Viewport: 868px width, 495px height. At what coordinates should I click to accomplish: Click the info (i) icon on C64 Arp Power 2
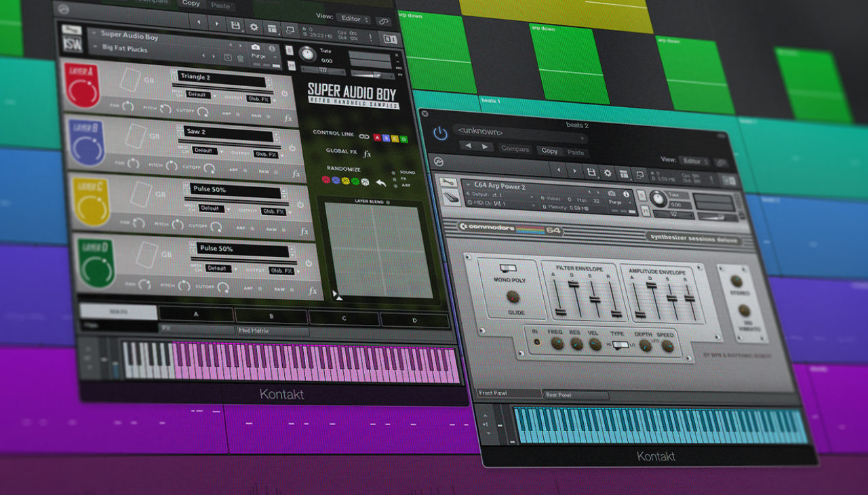click(626, 195)
